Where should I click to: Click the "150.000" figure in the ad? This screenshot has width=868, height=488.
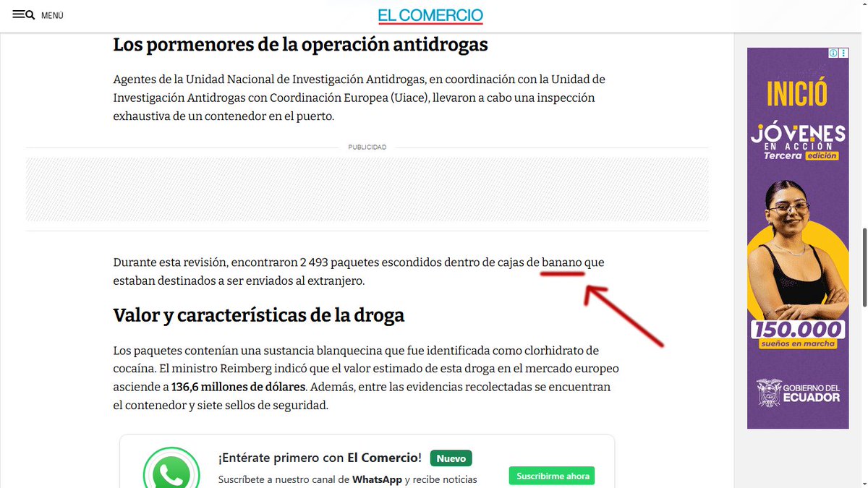pos(798,330)
